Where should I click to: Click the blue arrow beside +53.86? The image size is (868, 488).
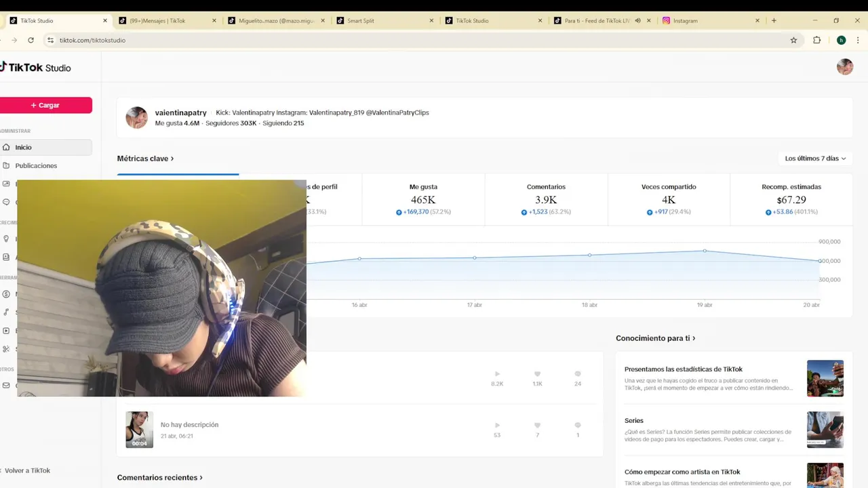(x=768, y=212)
